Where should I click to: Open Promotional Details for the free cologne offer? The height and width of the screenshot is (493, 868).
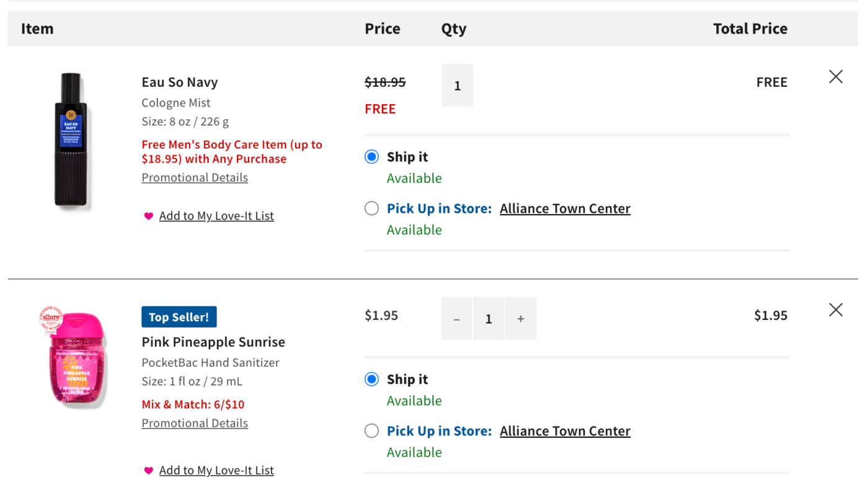(195, 177)
